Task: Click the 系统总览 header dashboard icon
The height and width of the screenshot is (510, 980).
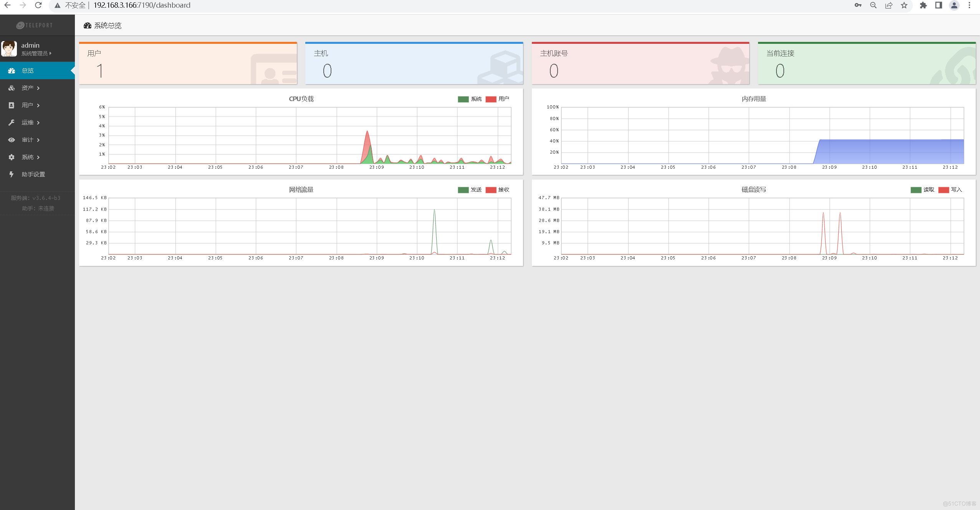Action: 88,26
